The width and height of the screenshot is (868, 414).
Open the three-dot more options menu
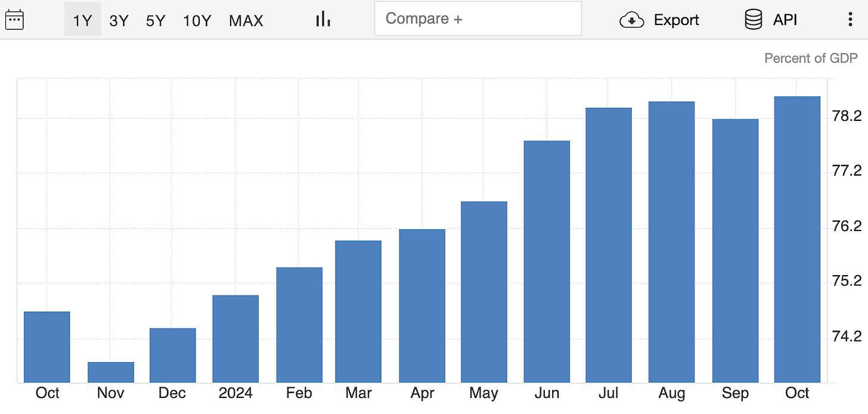point(851,20)
